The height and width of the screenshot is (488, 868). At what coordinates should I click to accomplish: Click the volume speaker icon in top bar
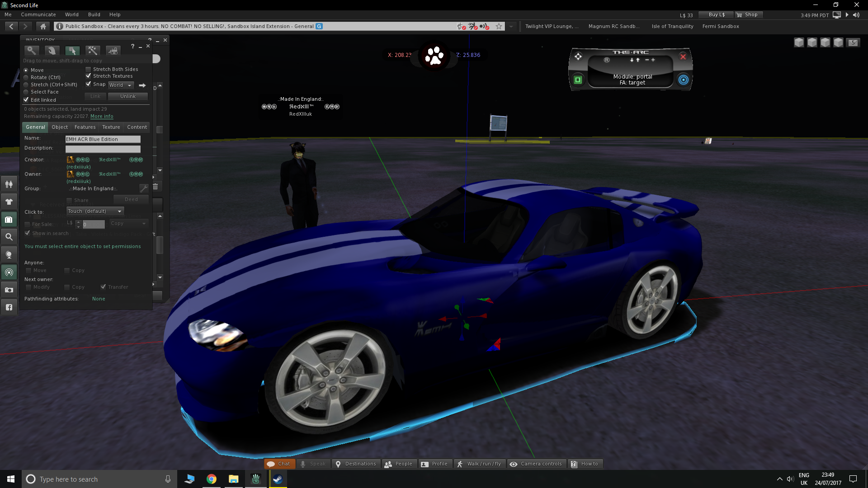856,15
